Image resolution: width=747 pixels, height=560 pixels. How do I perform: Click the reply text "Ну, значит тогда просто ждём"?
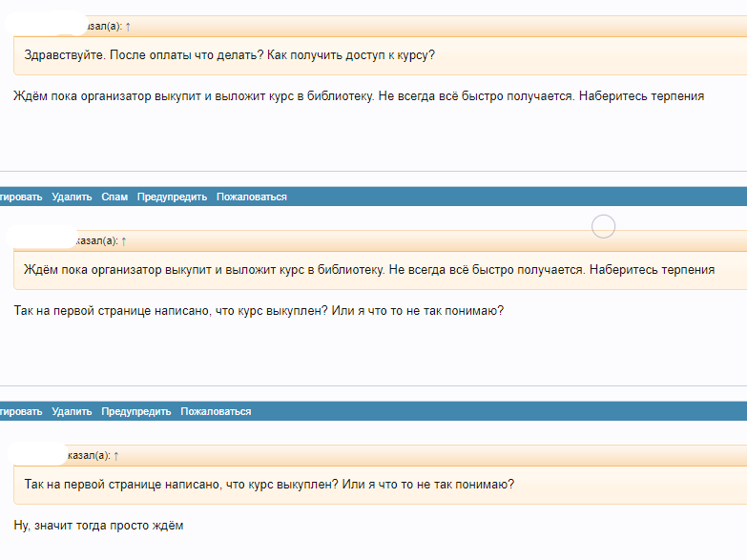tap(98, 526)
